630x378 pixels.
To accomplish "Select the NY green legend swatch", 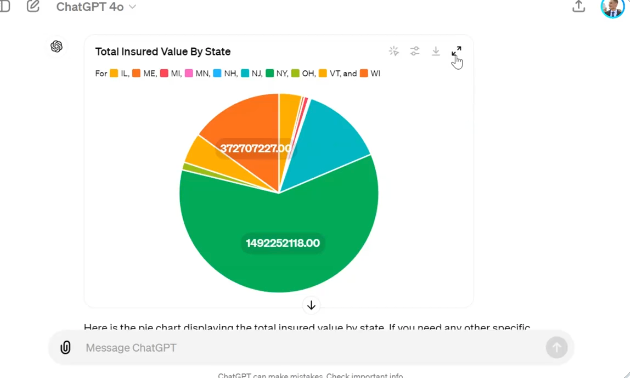I will coord(270,73).
